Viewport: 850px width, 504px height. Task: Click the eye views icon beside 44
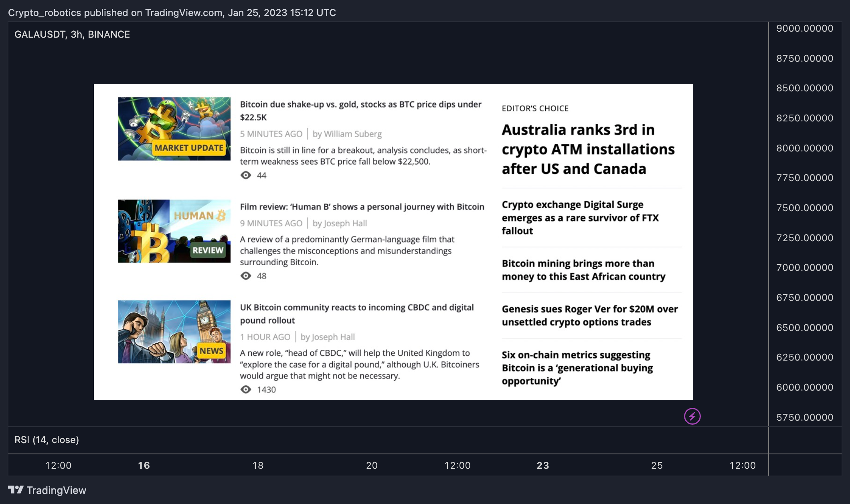[x=246, y=175]
